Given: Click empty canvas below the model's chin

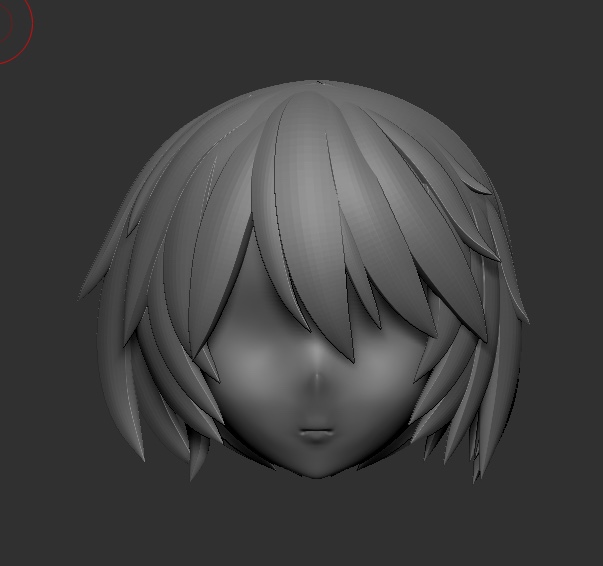Looking at the screenshot, I should [x=317, y=520].
